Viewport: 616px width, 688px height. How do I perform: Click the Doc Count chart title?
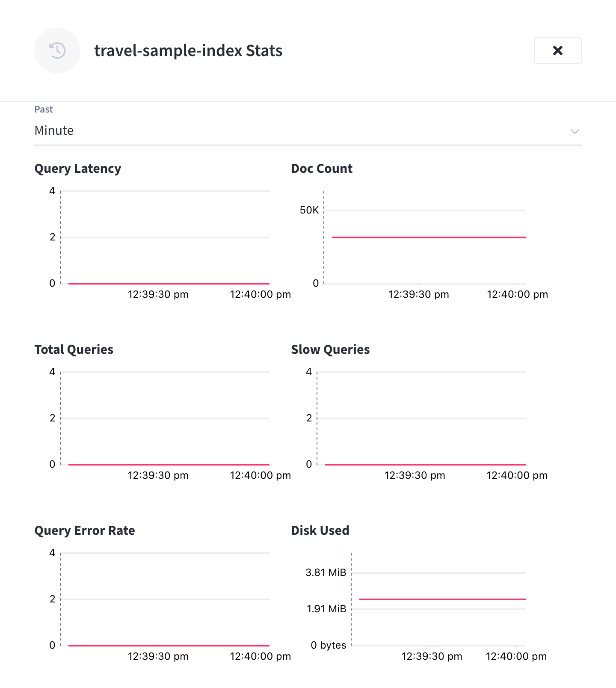pos(321,169)
